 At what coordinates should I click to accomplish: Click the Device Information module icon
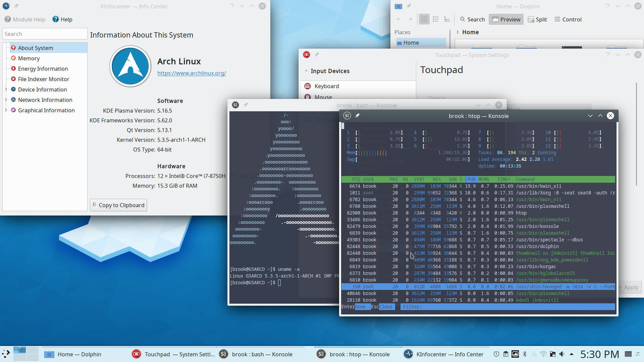coord(13,89)
